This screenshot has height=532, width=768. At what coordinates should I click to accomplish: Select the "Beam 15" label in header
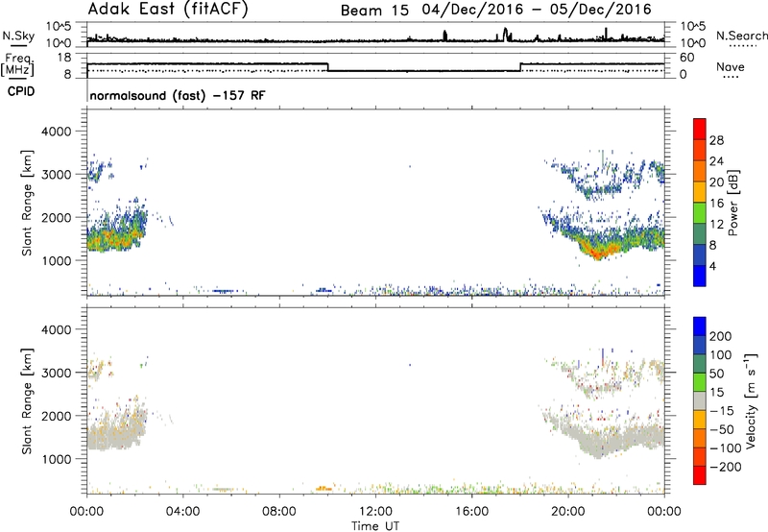tap(374, 11)
